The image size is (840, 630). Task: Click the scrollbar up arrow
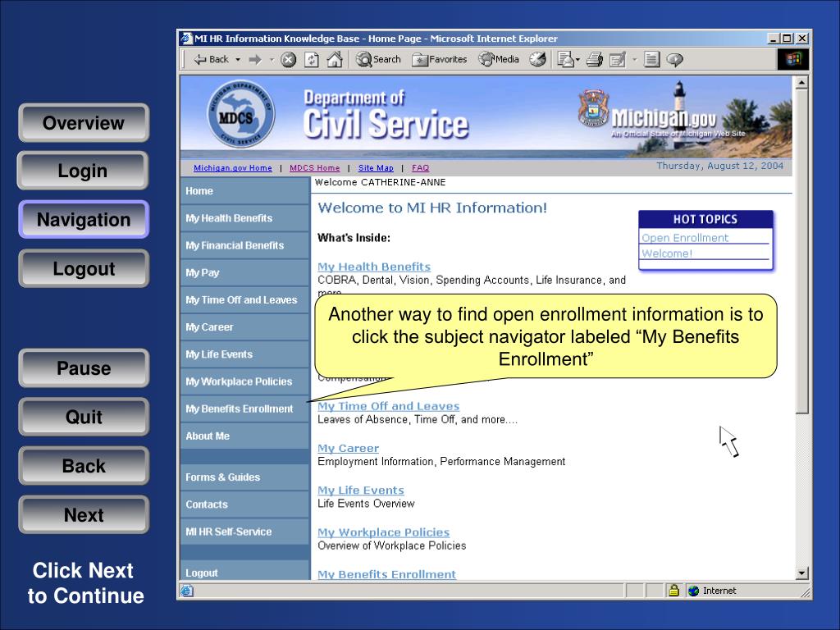(801, 83)
